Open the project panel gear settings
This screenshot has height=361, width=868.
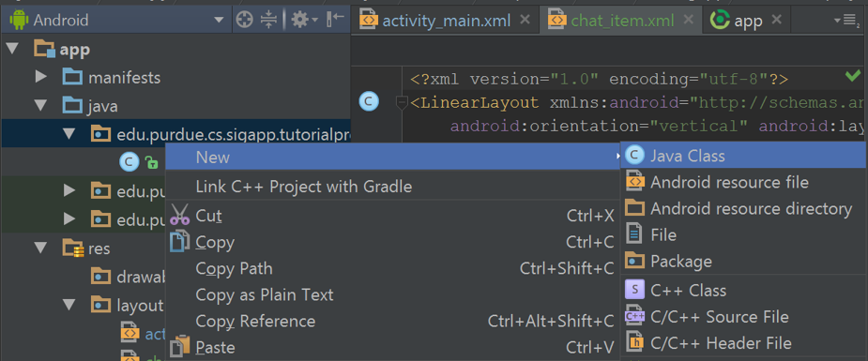[304, 21]
